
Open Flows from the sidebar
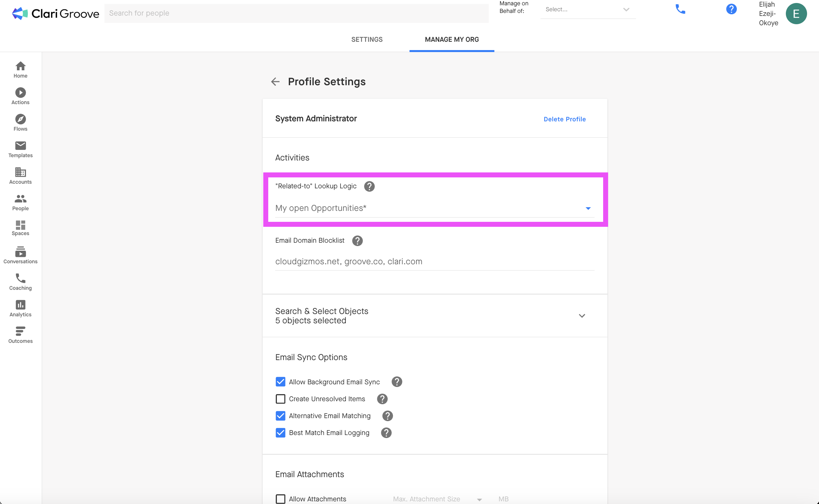pos(20,123)
